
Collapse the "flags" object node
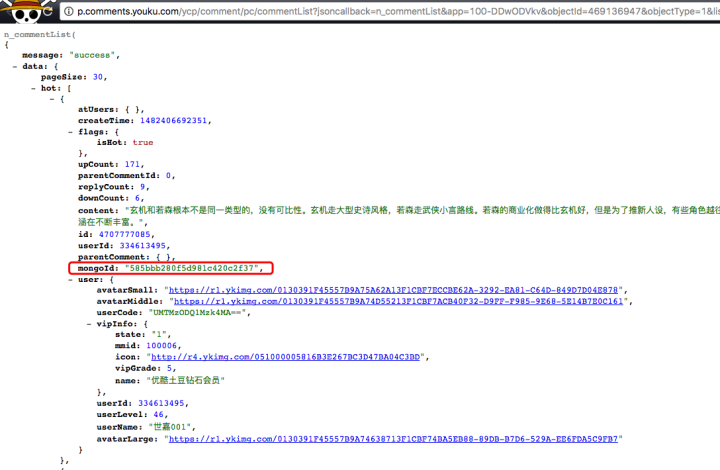tap(69, 131)
